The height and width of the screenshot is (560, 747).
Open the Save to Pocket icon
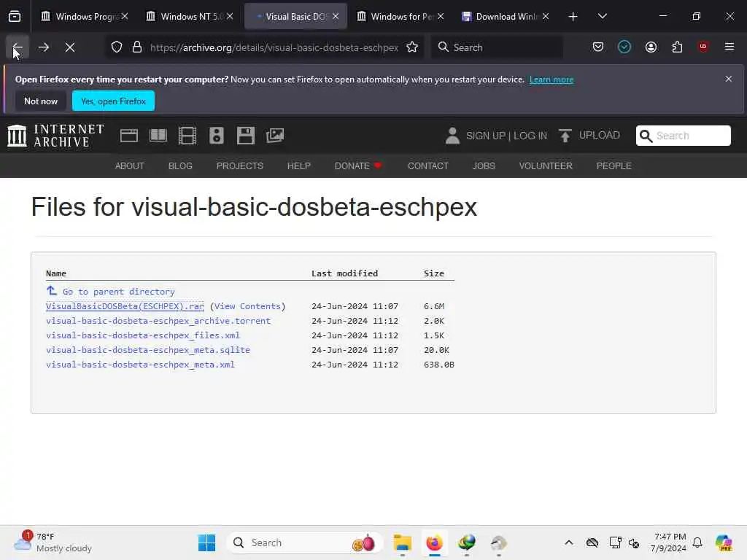click(x=598, y=47)
